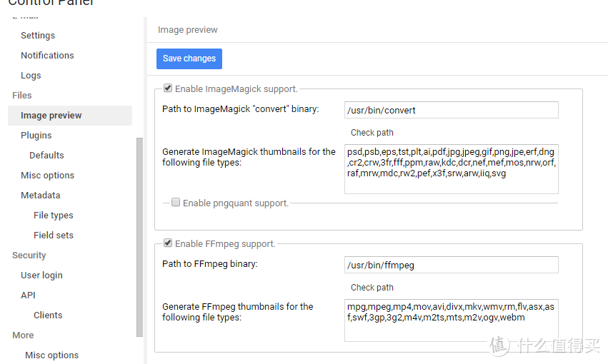Enable pngquant support checkbox
The image size is (608, 364).
click(x=176, y=202)
